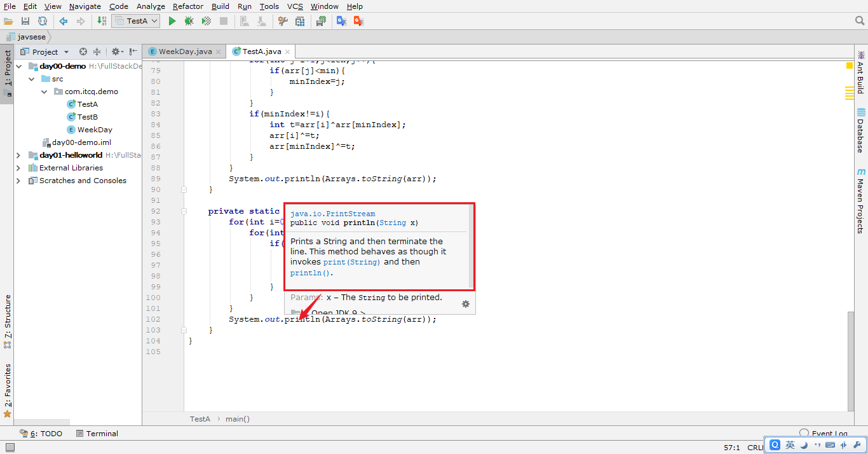Toggle the Terminal tool window

click(x=97, y=434)
